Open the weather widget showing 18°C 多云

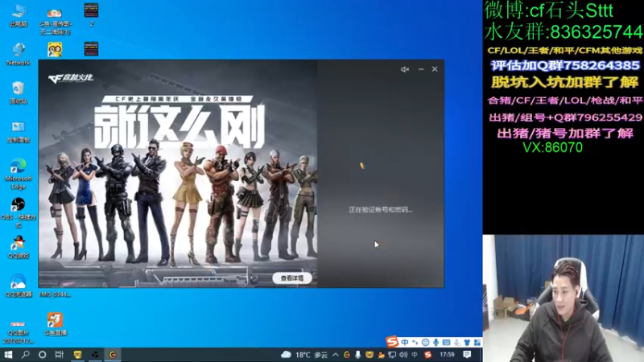pyautogui.click(x=304, y=355)
